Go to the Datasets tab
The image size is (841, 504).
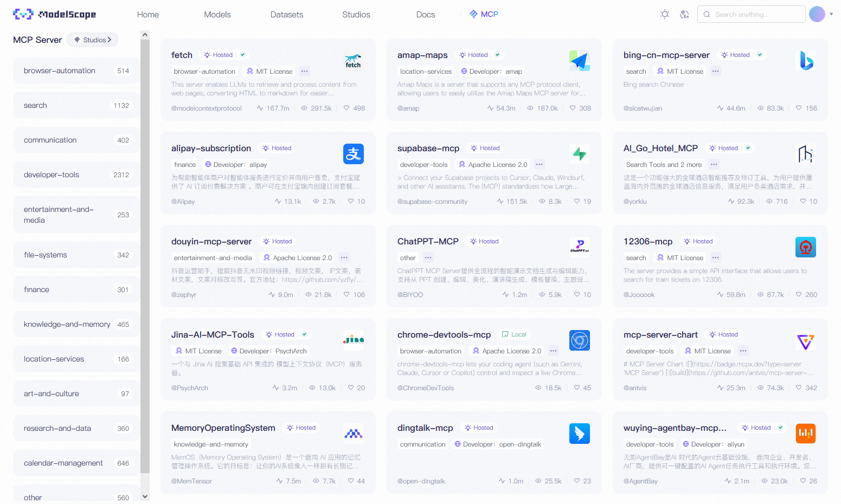286,15
